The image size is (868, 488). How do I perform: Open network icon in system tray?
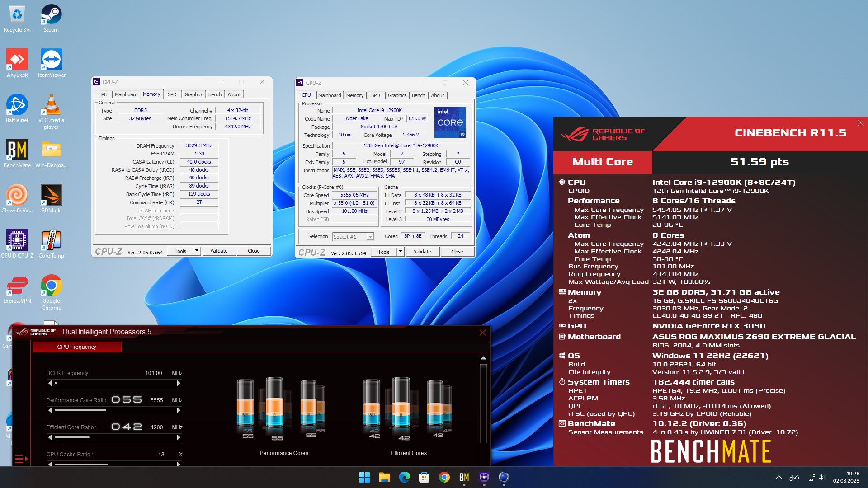811,477
